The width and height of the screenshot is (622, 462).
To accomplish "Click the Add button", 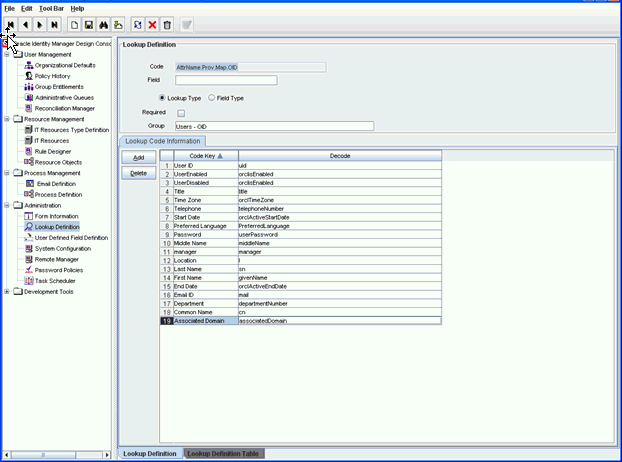I will tap(138, 158).
